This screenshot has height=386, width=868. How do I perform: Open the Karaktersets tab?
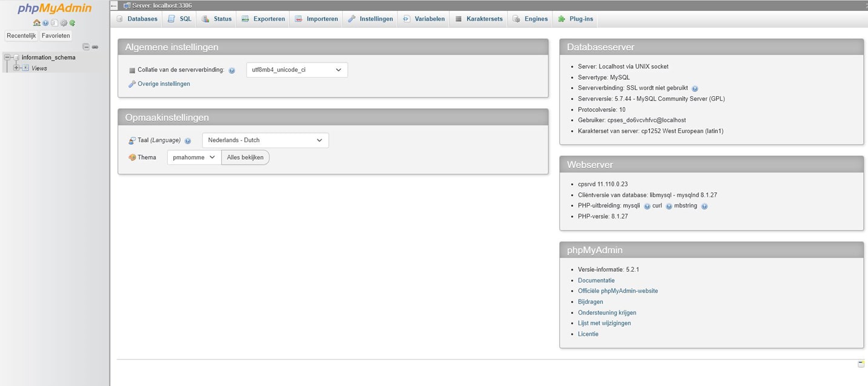(x=479, y=19)
